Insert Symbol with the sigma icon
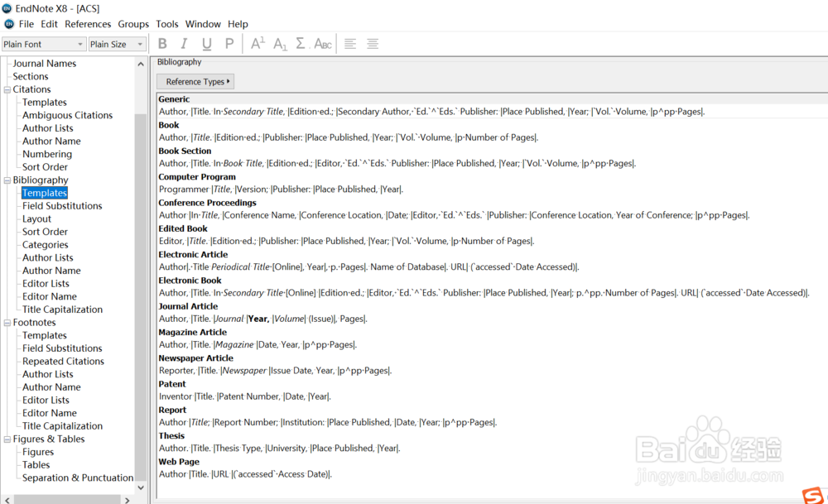828x504 pixels. pyautogui.click(x=301, y=44)
